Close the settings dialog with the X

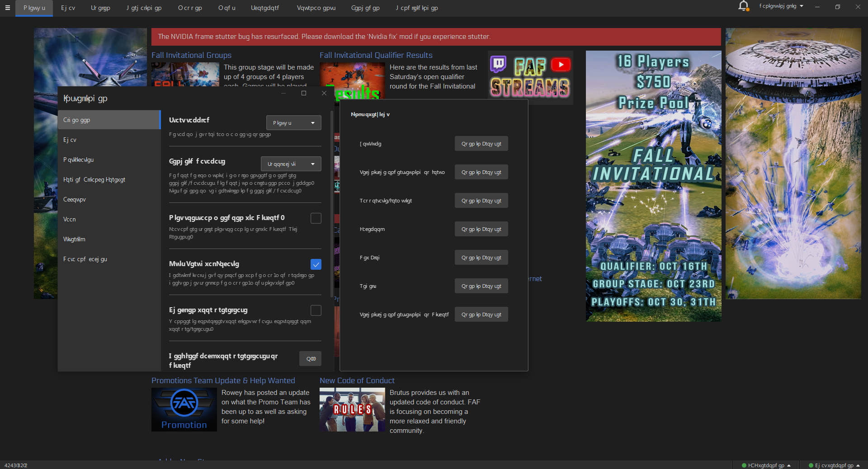pos(324,93)
